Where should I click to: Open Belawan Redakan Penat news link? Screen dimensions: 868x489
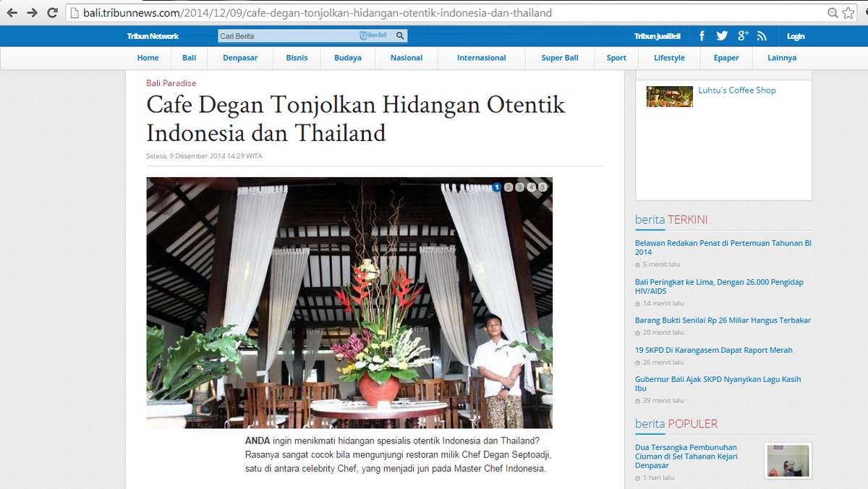(x=723, y=247)
